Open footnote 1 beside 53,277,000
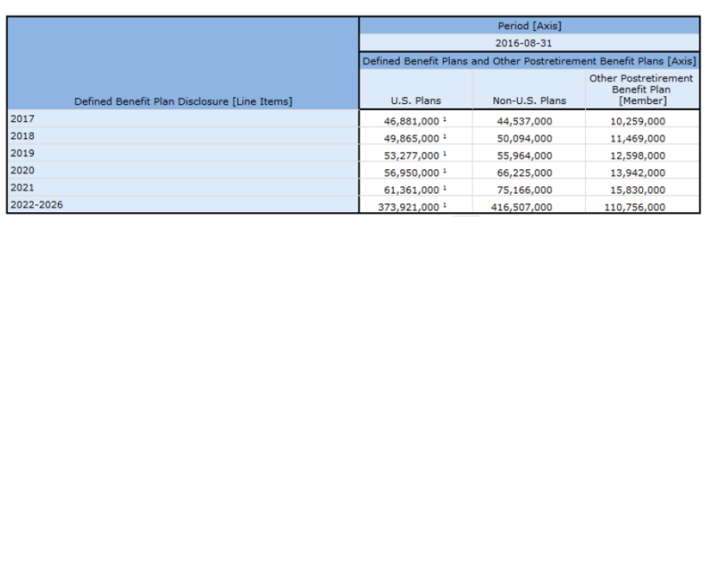 [x=445, y=153]
